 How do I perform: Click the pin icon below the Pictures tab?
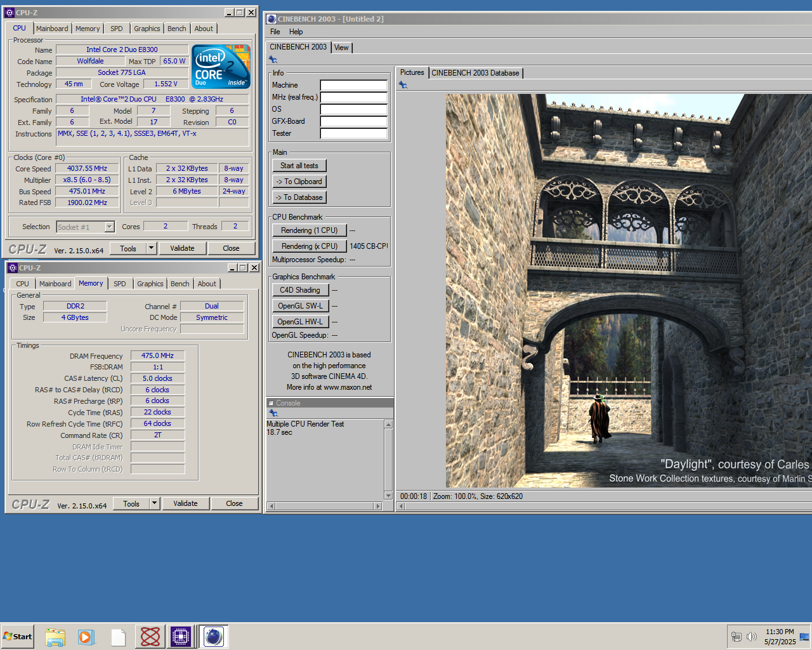click(x=403, y=84)
